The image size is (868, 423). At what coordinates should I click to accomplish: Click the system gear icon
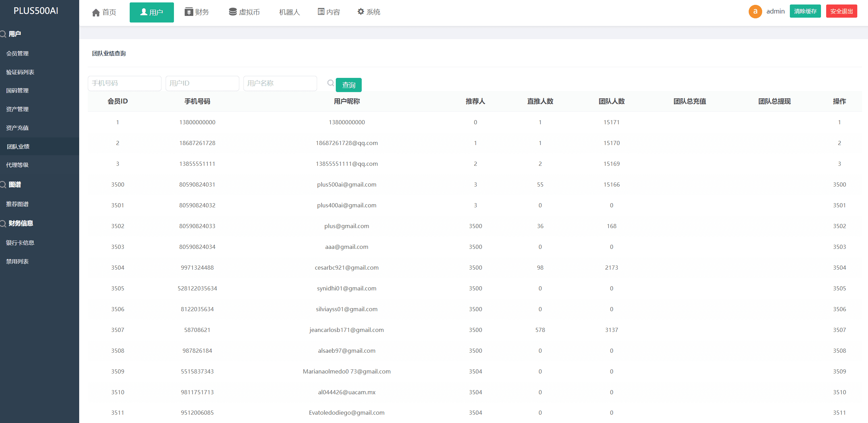click(361, 11)
